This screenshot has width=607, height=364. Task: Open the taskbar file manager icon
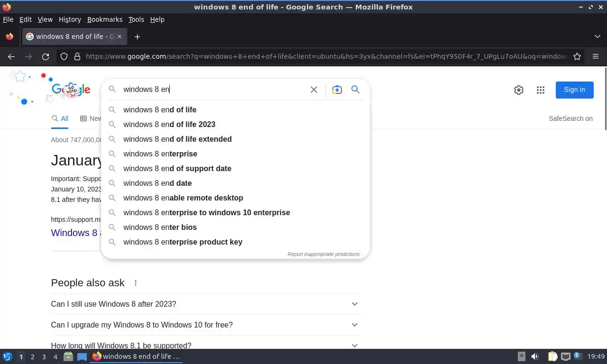68,356
